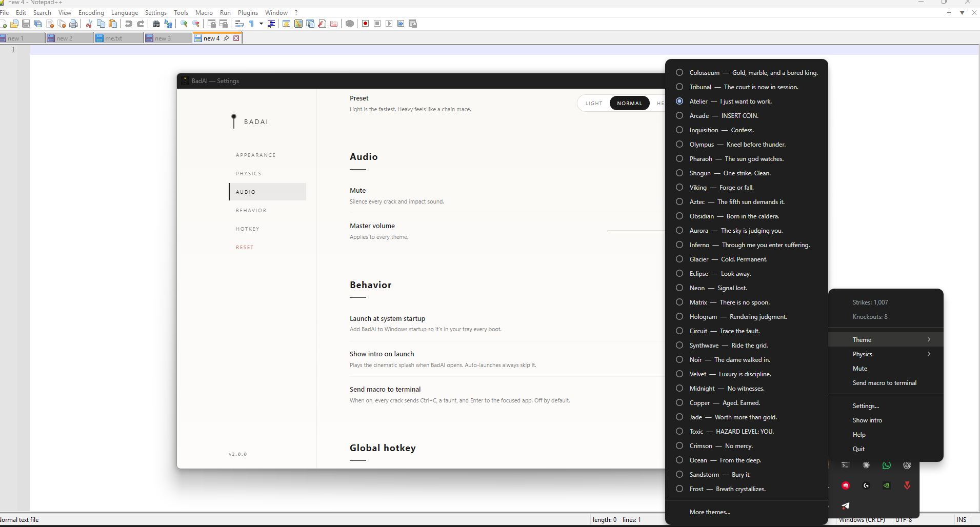The height and width of the screenshot is (527, 980).
Task: Click the Playback Macro toolbar icon
Action: 389,24
